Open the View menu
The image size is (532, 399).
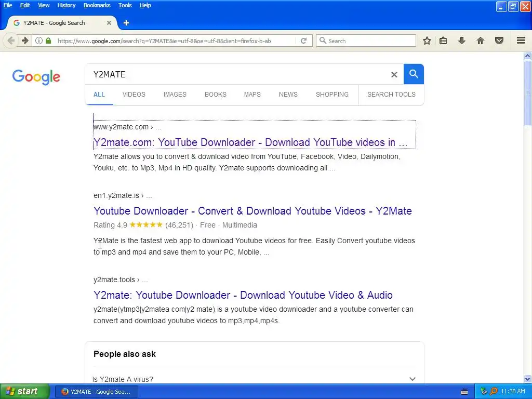[x=44, y=5]
